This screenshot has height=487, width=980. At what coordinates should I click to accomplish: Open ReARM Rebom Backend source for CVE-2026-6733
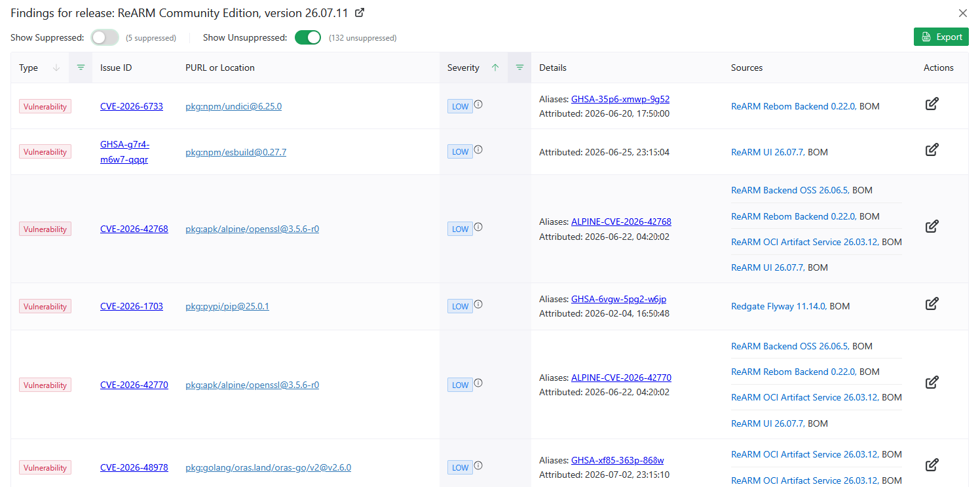(x=793, y=106)
